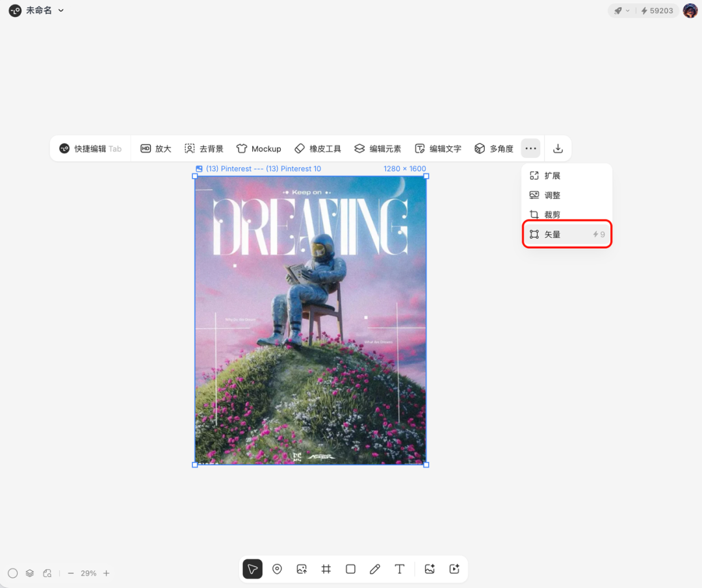702x588 pixels.
Task: Choose 裁剪 crop from the menu
Action: [x=567, y=214]
